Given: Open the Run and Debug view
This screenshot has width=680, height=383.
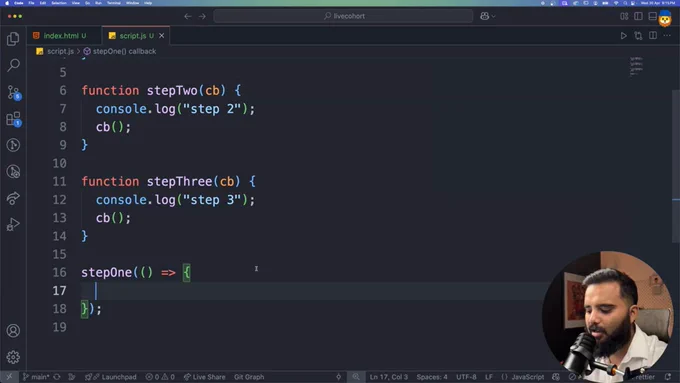Looking at the screenshot, I should (13, 225).
